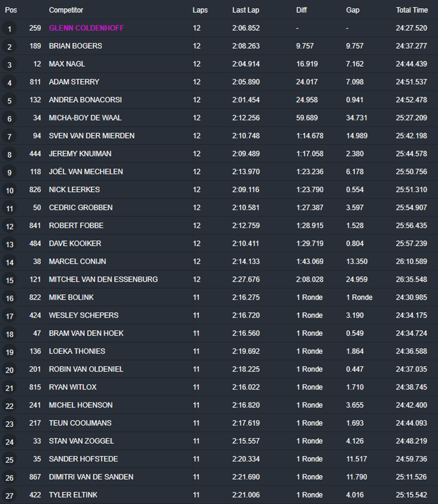Click the Gap column header
The image size is (438, 504).
[353, 10]
